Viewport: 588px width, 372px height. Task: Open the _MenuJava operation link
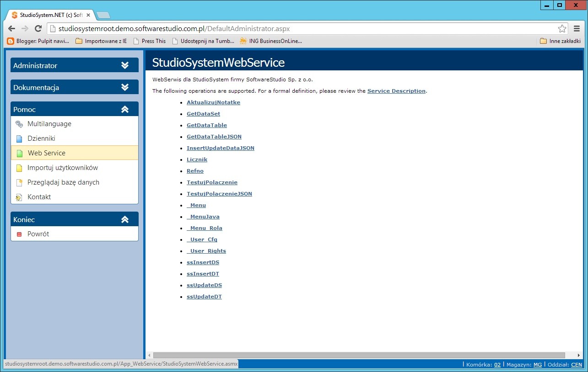pyautogui.click(x=203, y=217)
